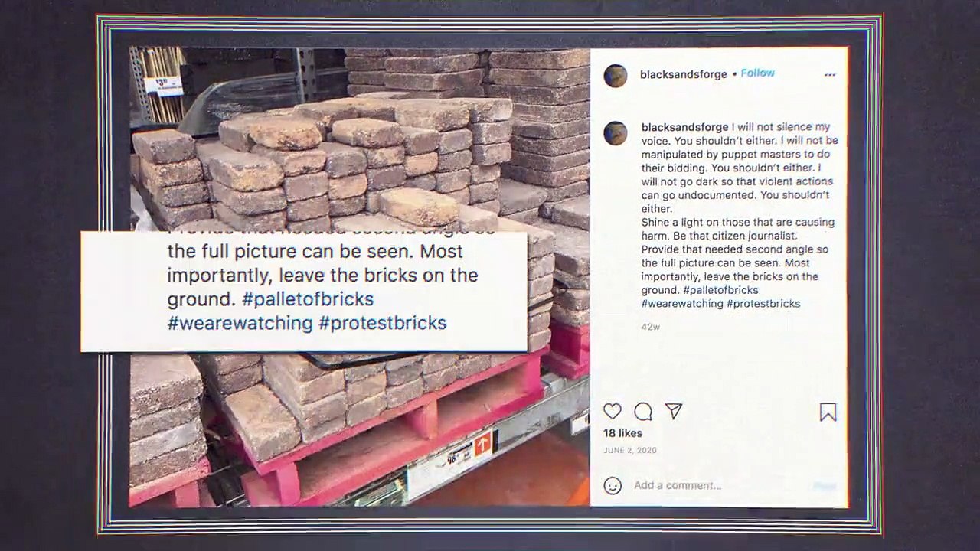Open #palletofbricks hashtag in caption
Image resolution: width=980 pixels, height=551 pixels.
click(720, 290)
